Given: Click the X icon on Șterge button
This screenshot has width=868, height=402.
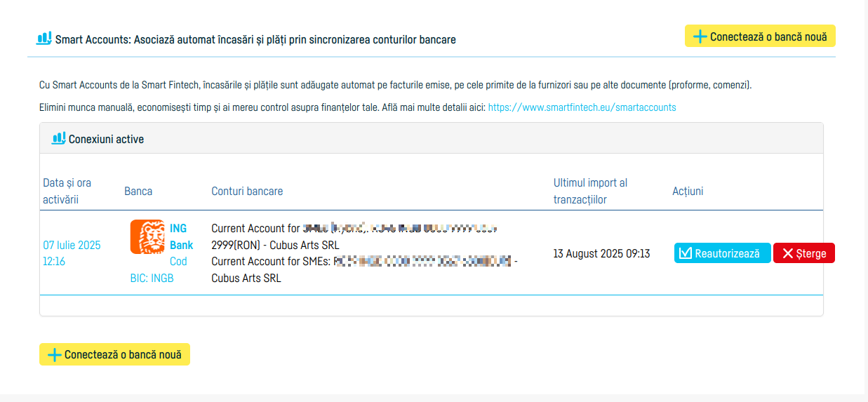Looking at the screenshot, I should (x=787, y=253).
